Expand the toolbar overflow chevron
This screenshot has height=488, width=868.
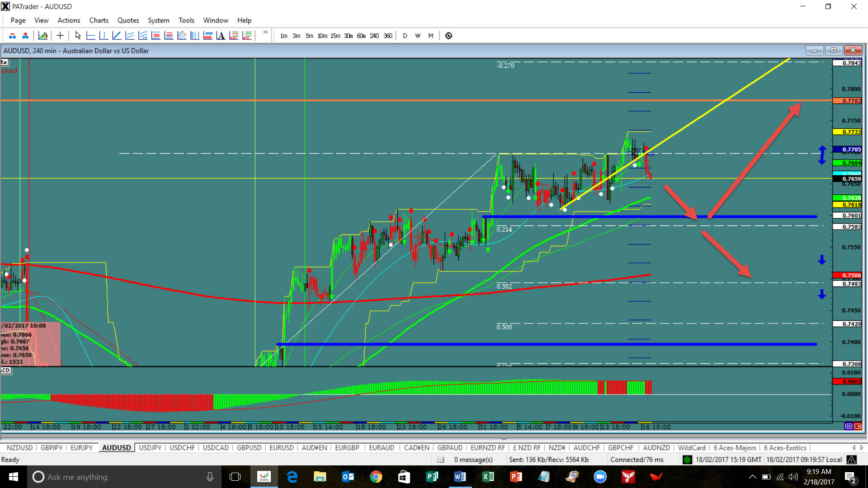[x=265, y=33]
